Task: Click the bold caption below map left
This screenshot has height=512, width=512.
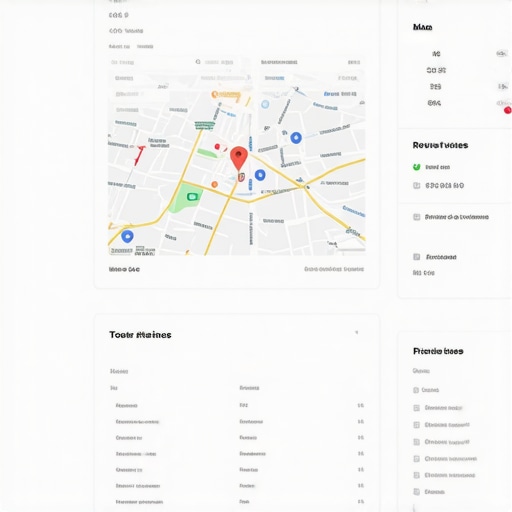Action: click(124, 269)
